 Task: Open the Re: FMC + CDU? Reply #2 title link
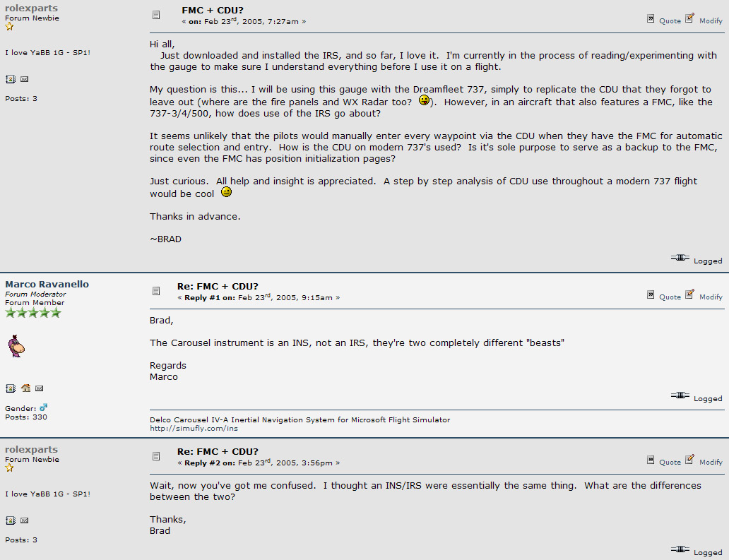218,452
